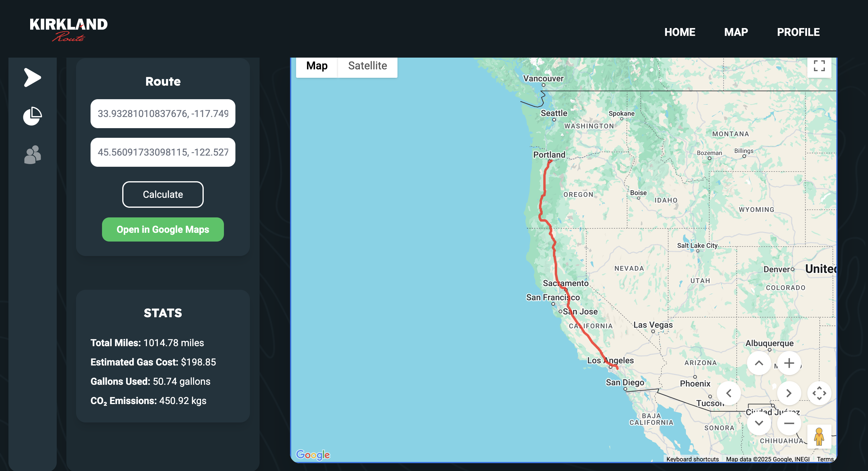Click the route arrow sidebar icon
This screenshot has width=868, height=471.
(x=32, y=77)
